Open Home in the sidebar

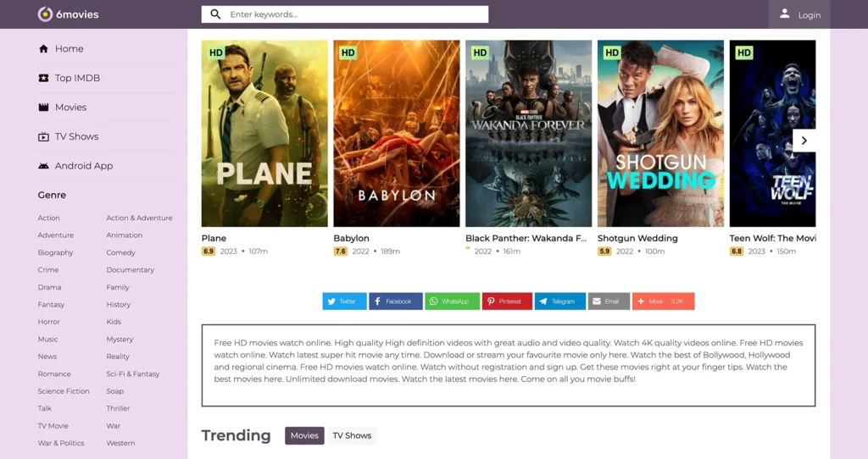pos(70,48)
